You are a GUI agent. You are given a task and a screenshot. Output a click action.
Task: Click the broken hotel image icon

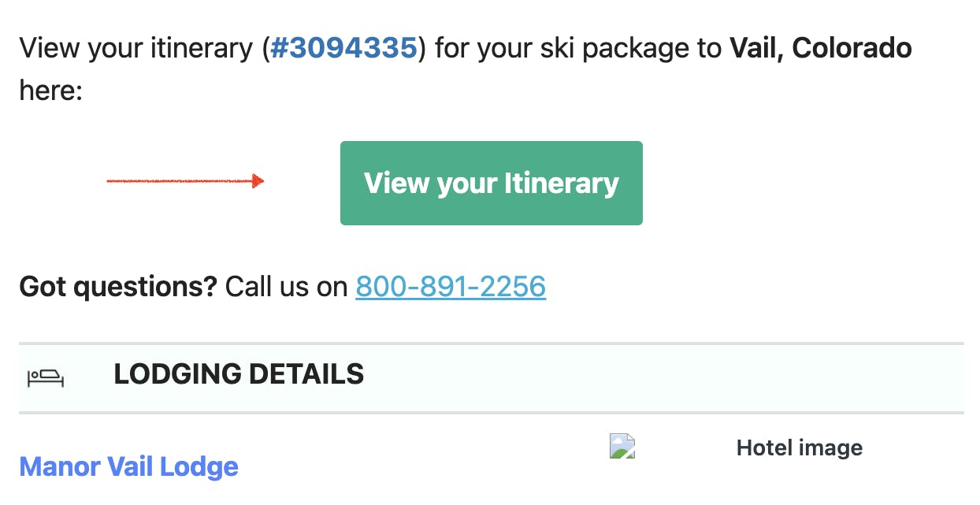[622, 447]
